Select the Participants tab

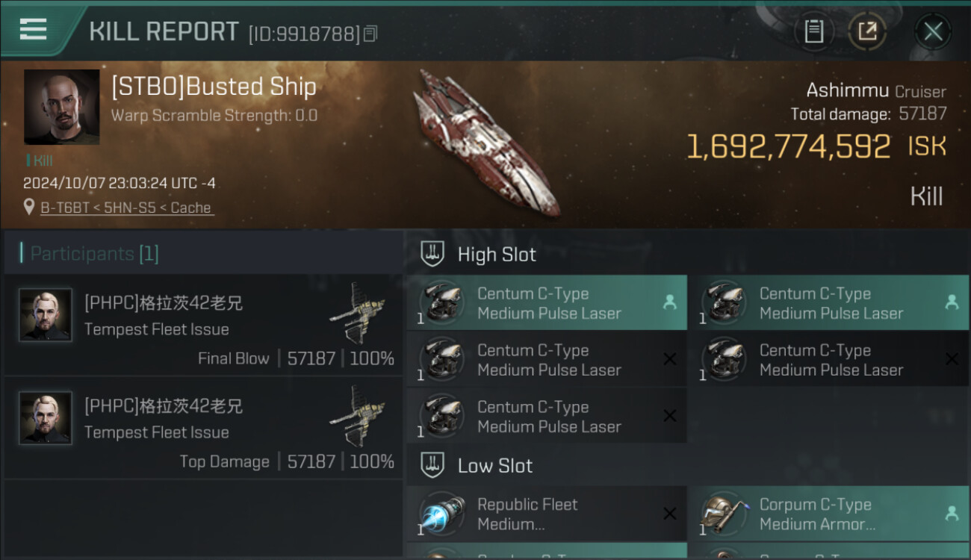pyautogui.click(x=94, y=254)
